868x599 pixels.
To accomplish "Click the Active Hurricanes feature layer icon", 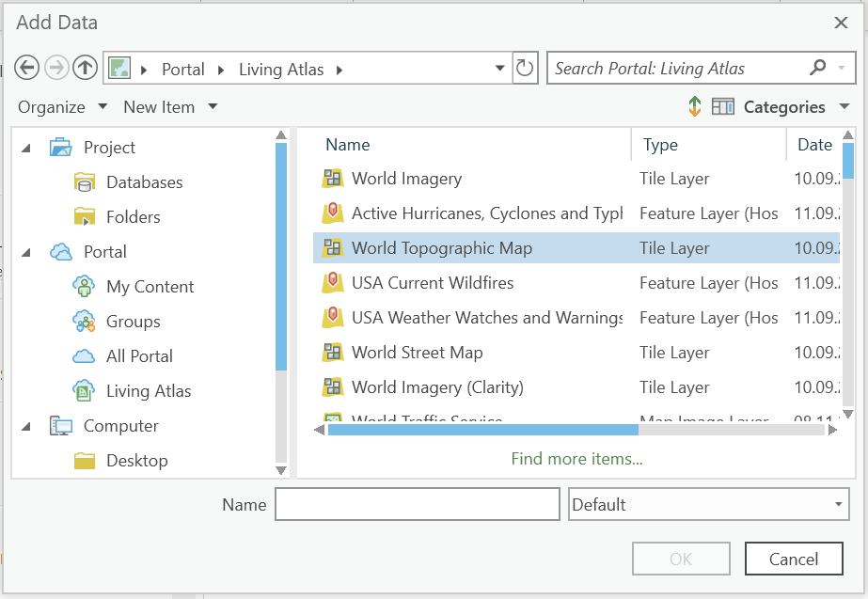I will [x=333, y=213].
